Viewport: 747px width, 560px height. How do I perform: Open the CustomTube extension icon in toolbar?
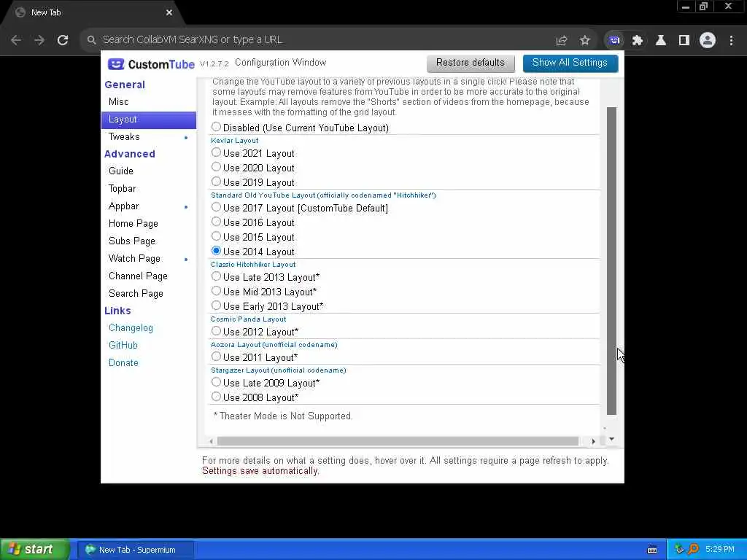pyautogui.click(x=614, y=41)
